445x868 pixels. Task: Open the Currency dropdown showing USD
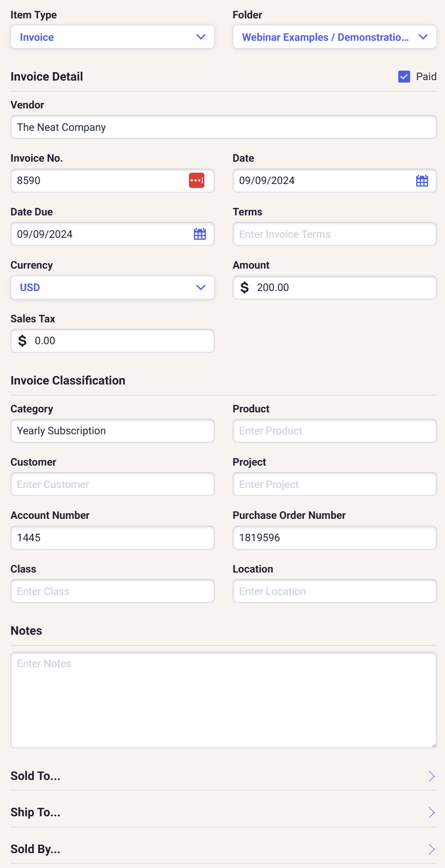coord(112,288)
